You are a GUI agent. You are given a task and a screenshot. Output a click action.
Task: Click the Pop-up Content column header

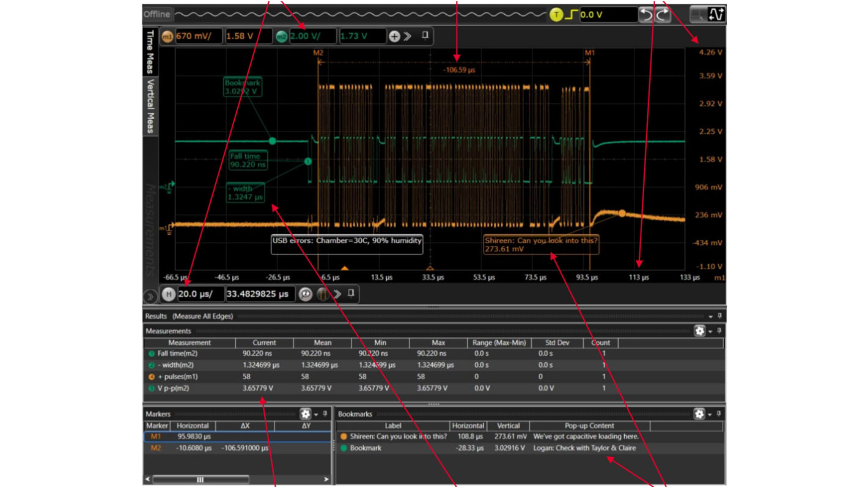(x=589, y=426)
